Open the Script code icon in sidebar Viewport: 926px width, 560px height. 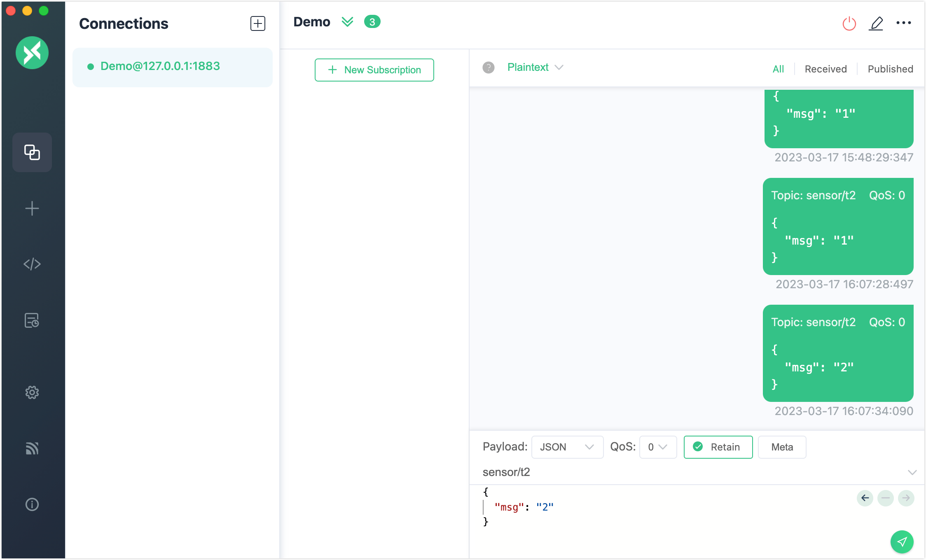32,264
